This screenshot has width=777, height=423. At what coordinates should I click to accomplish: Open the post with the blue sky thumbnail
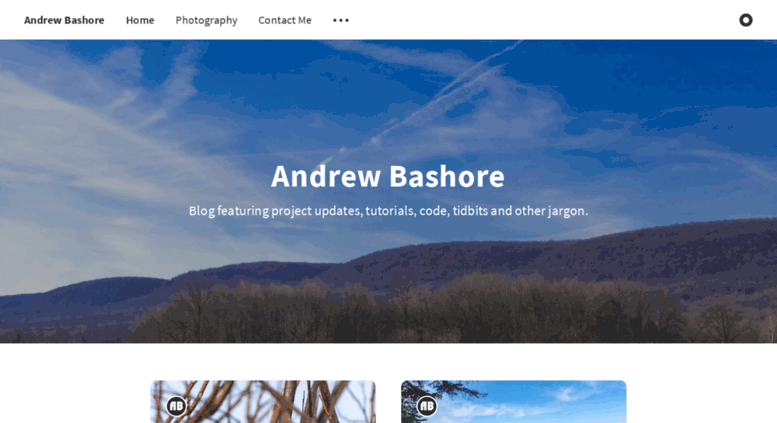(x=513, y=402)
